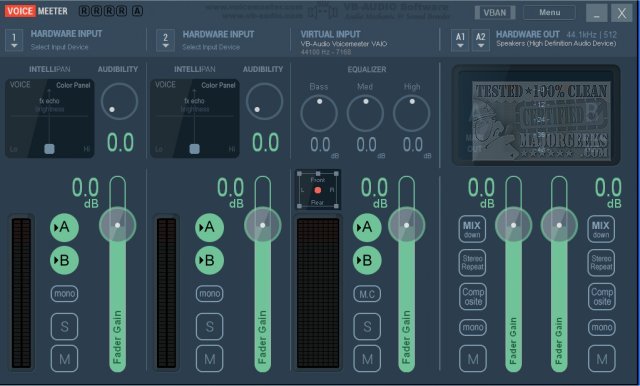
Task: Click Fader Gain knob of Hardware Input 1
Action: click(x=118, y=225)
